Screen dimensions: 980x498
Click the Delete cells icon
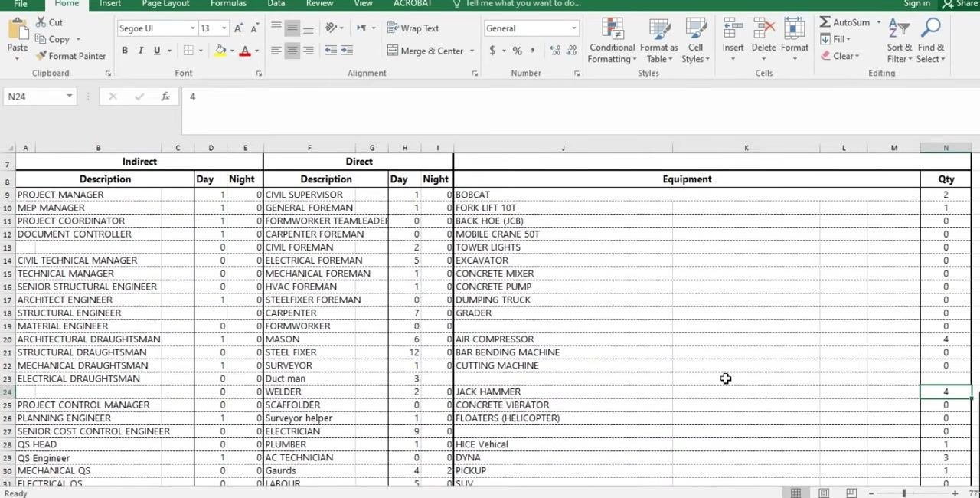click(763, 29)
